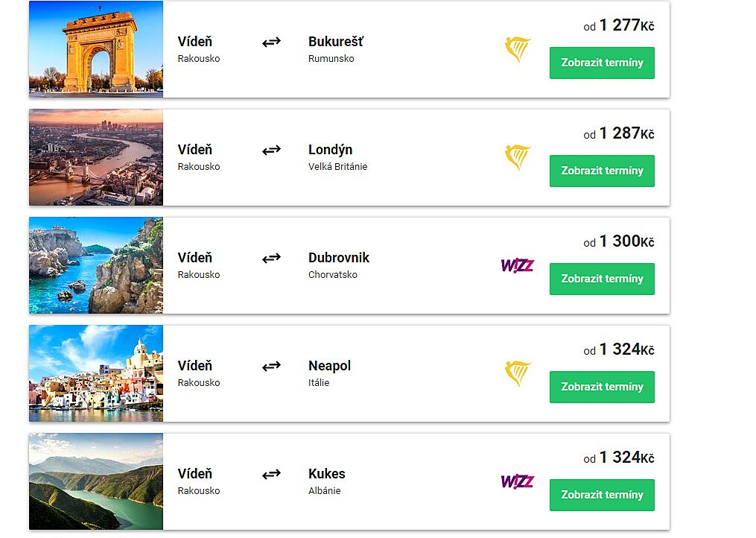This screenshot has width=756, height=538.
Task: Open the London Tower Bridge photo
Action: click(x=96, y=157)
